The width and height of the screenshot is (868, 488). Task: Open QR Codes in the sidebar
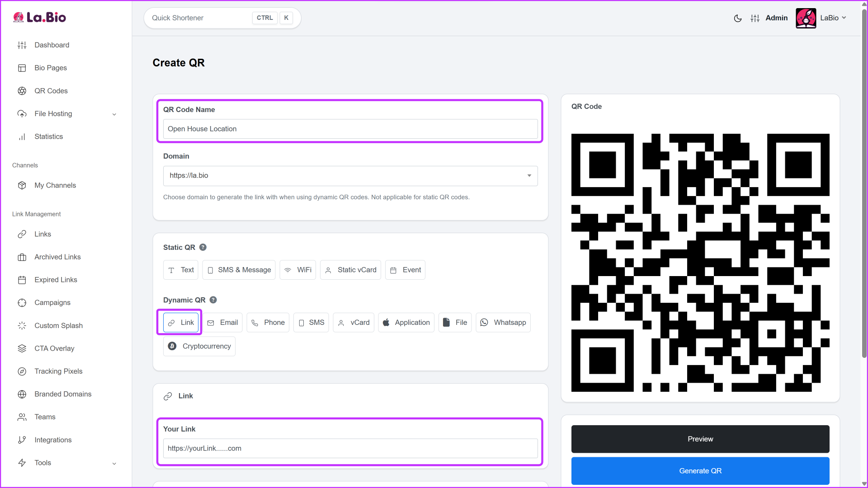click(51, 91)
